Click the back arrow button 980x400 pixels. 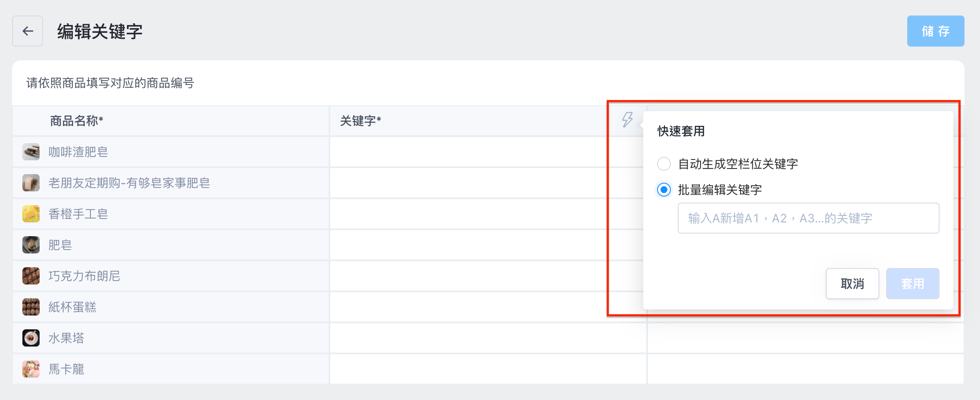pyautogui.click(x=28, y=31)
